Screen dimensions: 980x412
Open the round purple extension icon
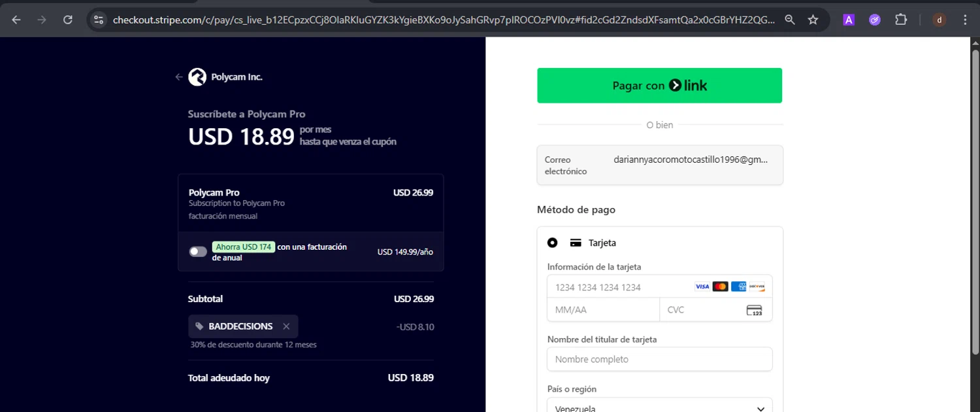(875, 20)
